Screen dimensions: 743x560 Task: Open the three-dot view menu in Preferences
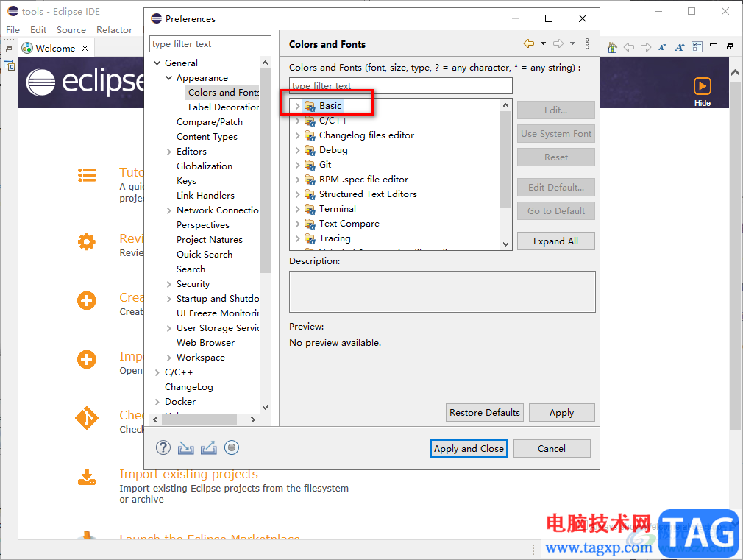[x=587, y=43]
